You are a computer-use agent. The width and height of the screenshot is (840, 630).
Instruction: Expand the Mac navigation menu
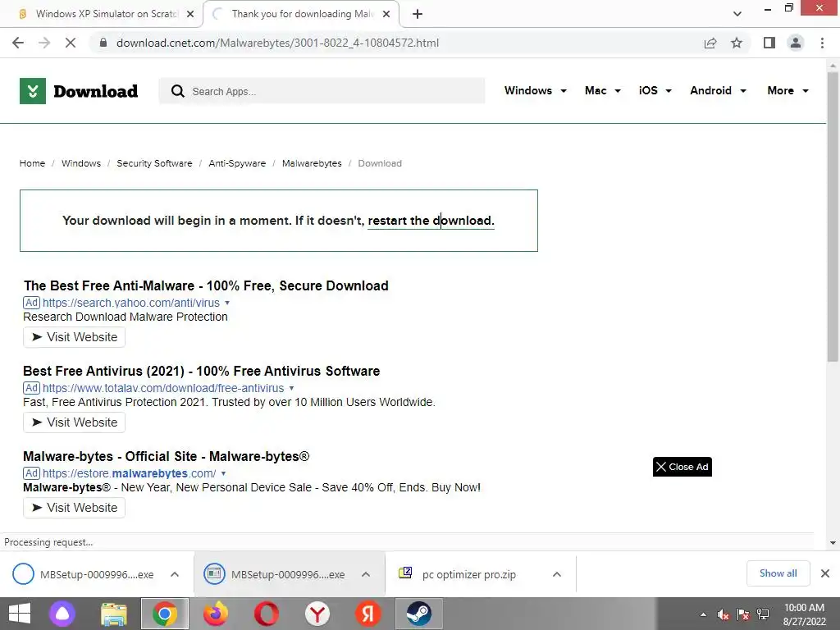coord(603,90)
